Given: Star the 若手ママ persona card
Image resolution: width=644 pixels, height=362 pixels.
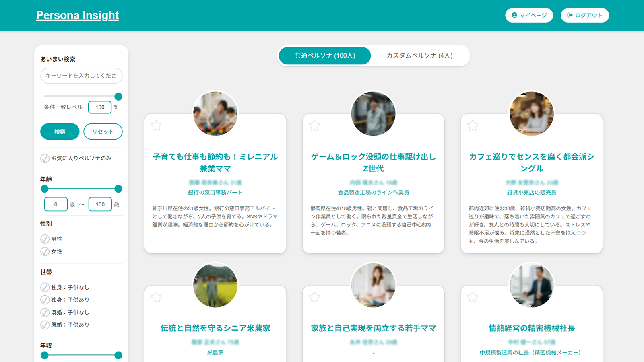Looking at the screenshot, I should [315, 298].
